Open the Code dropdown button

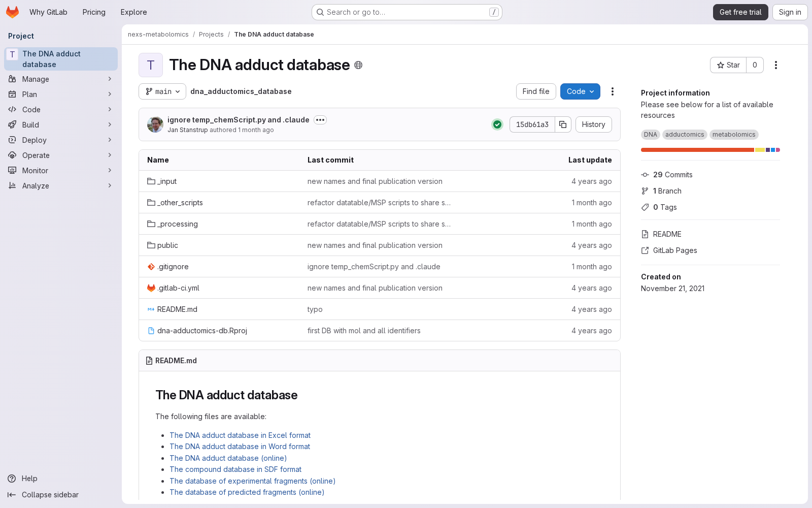[x=580, y=91]
